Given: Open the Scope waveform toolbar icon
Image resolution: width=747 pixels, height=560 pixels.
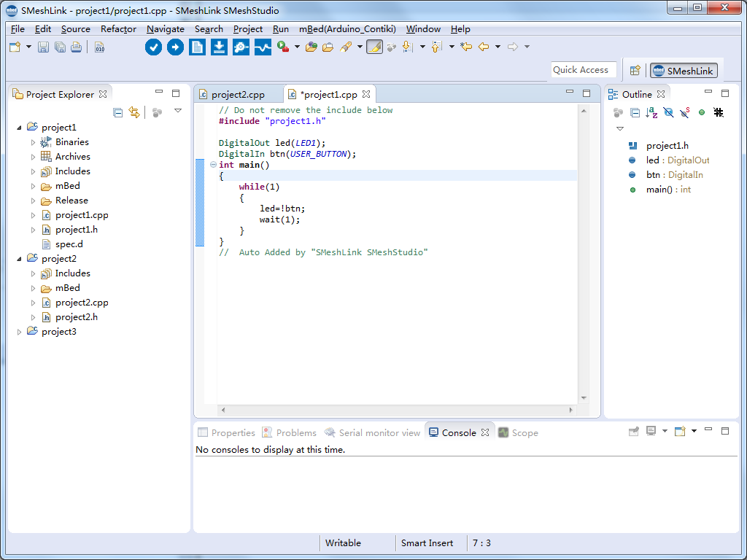Looking at the screenshot, I should point(263,47).
